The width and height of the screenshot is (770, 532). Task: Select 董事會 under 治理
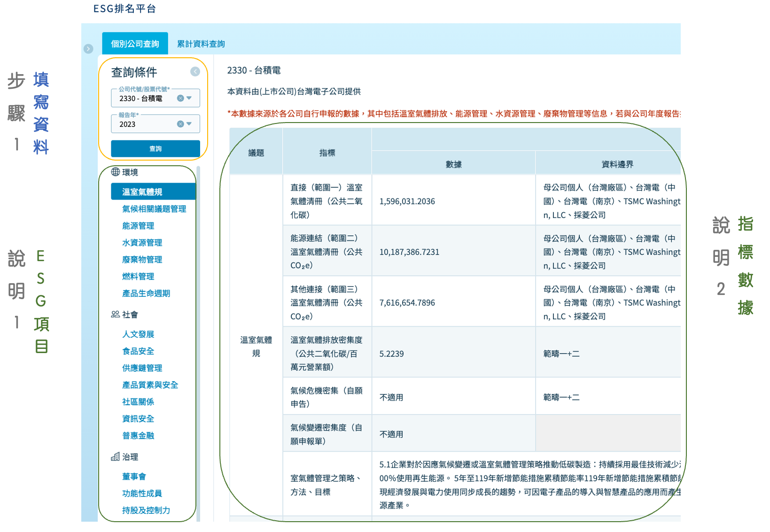point(134,477)
